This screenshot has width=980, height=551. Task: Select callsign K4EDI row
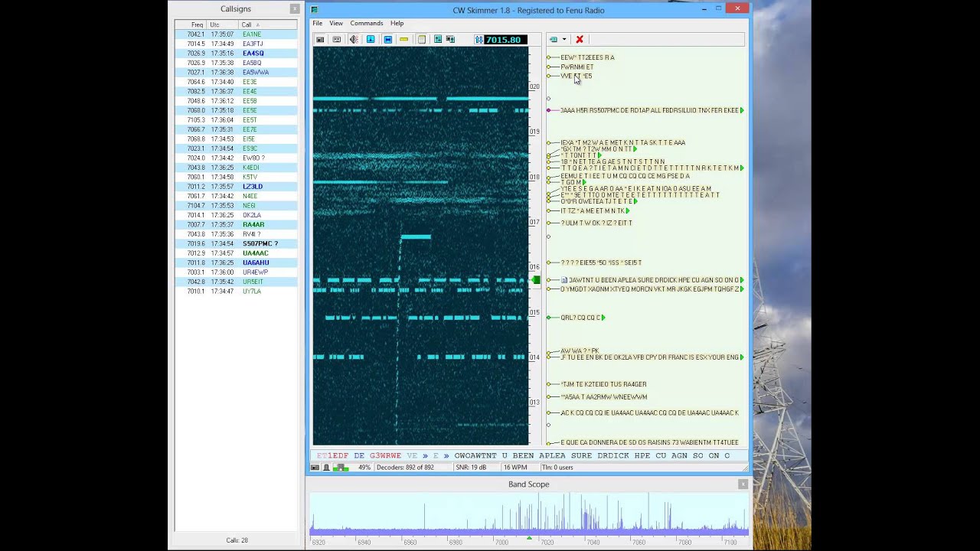point(236,168)
